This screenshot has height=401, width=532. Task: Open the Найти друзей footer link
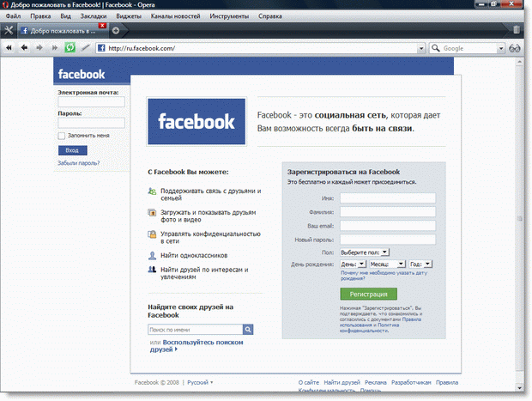click(342, 382)
